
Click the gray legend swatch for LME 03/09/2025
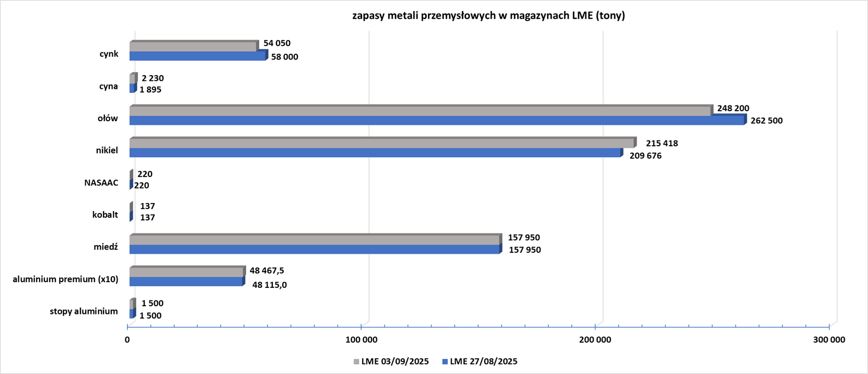356,361
